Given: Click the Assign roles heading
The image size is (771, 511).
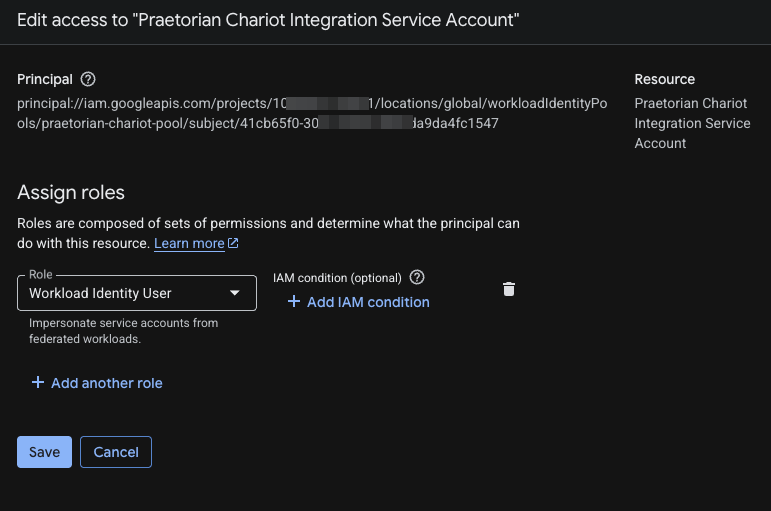Looking at the screenshot, I should [x=71, y=192].
